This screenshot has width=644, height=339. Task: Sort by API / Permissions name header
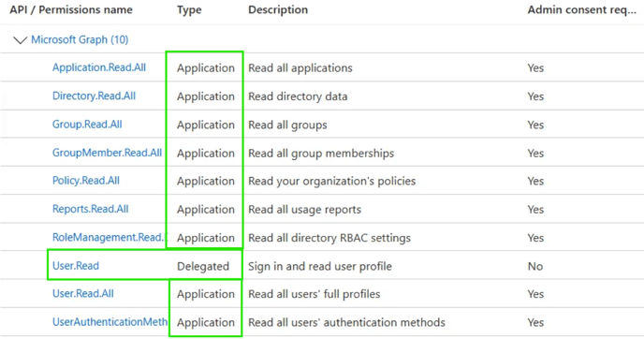point(71,10)
